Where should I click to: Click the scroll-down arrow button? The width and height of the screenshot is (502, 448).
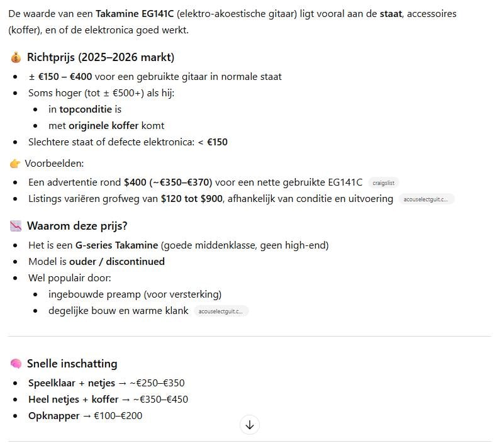point(250,425)
